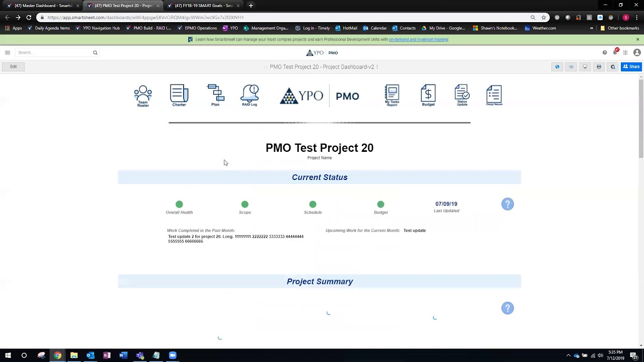
Task: Open the Smartsheet app launcher grid
Action: [x=625, y=53]
